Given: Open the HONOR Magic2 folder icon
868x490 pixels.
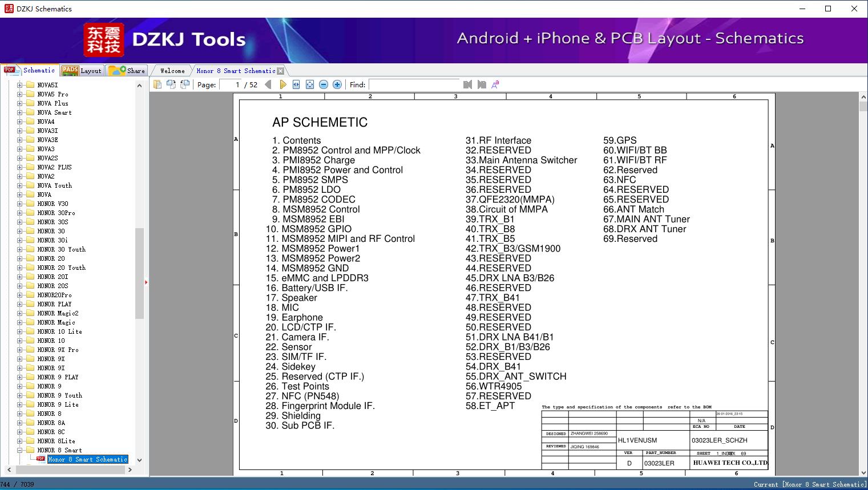Looking at the screenshot, I should (30, 313).
